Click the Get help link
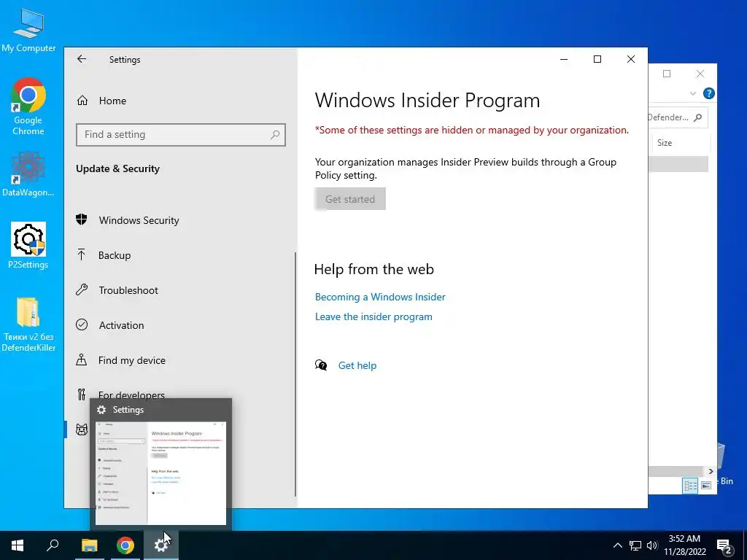Screen dimensions: 747x560 point(357,365)
